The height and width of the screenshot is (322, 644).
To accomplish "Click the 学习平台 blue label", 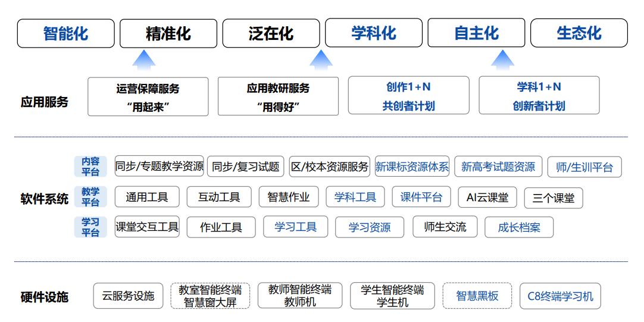I will point(90,227).
